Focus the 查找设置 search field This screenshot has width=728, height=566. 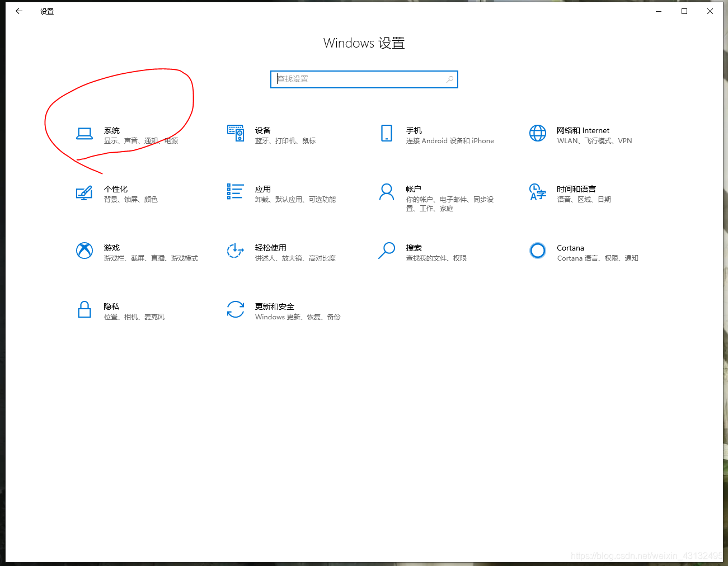(x=364, y=79)
